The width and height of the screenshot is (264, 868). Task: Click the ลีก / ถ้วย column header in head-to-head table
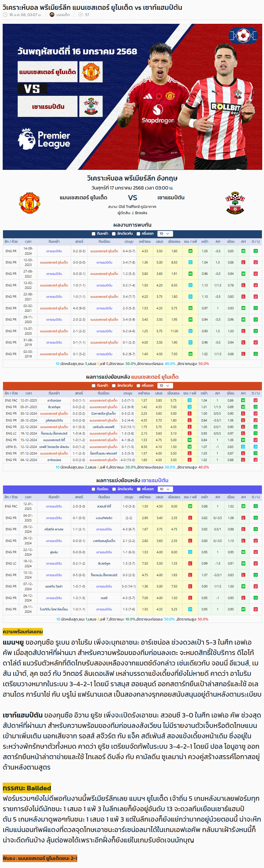pyautogui.click(x=11, y=242)
